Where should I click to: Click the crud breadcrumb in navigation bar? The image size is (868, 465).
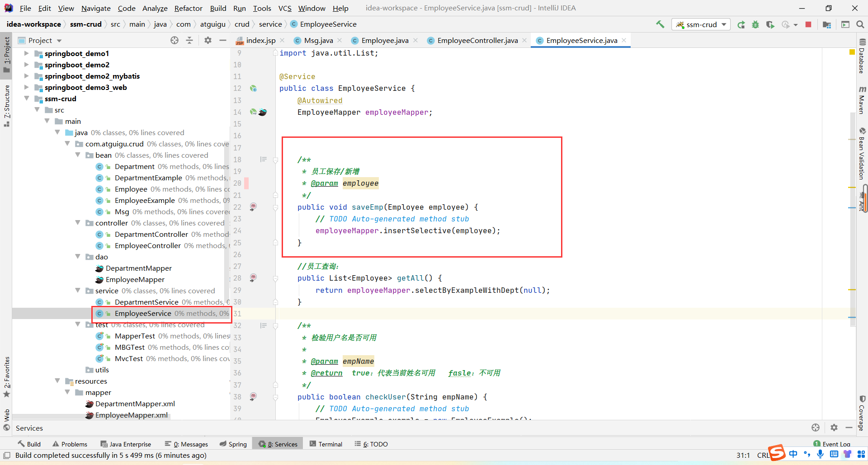point(242,24)
